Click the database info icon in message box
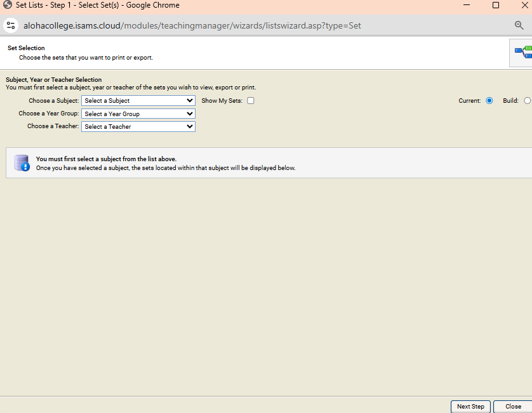 coord(22,163)
